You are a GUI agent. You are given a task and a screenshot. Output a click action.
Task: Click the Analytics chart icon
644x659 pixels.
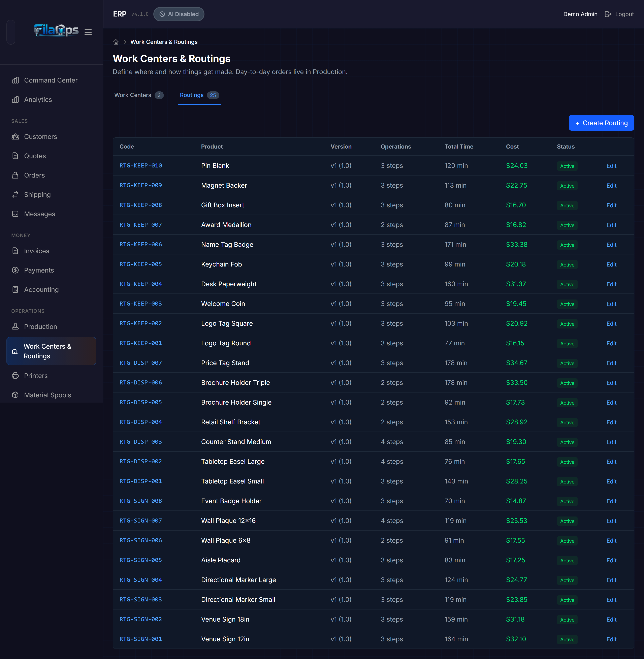(x=15, y=99)
